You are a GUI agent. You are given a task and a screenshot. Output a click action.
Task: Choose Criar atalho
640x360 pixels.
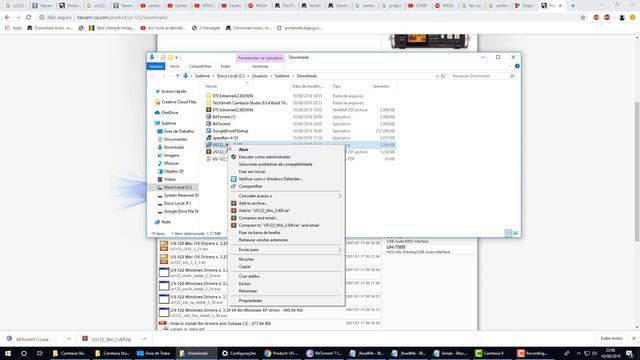pyautogui.click(x=249, y=277)
